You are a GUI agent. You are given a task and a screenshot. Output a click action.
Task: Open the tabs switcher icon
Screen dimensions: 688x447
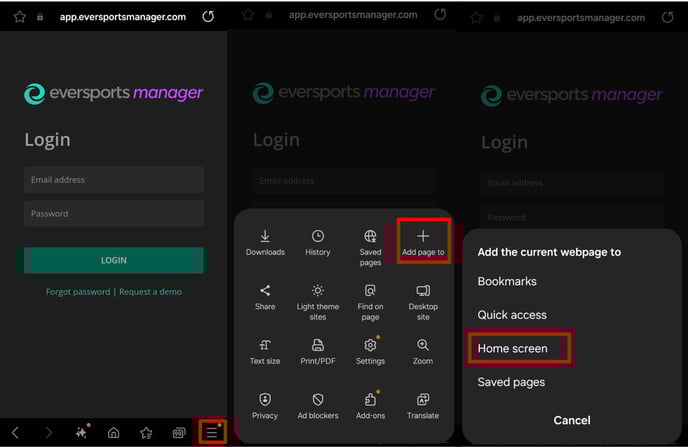(x=179, y=433)
